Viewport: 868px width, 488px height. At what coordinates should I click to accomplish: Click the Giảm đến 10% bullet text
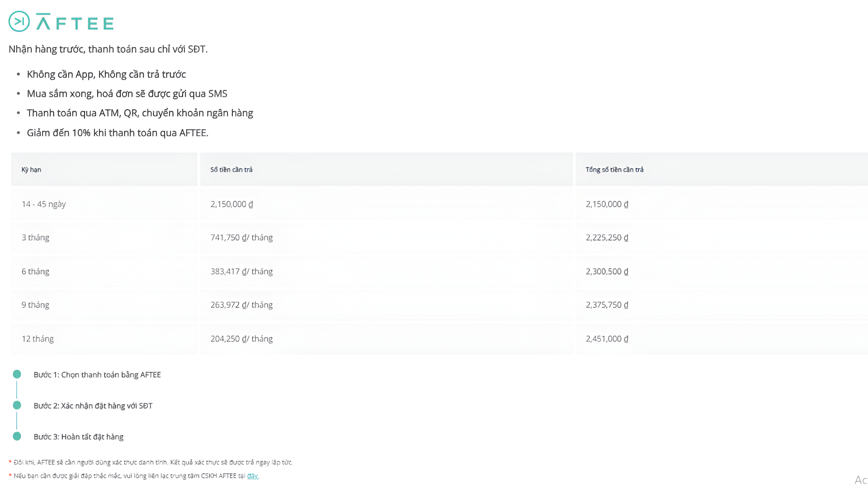click(x=118, y=133)
